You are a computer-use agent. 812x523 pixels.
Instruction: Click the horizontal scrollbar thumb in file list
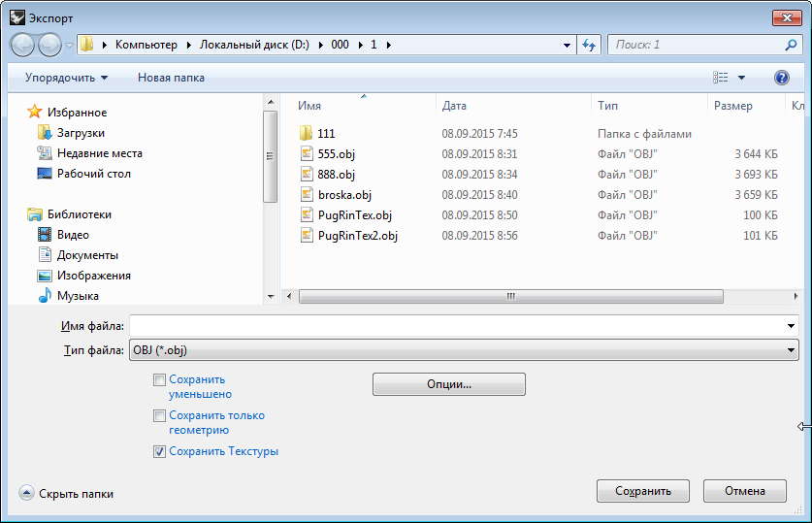511,296
